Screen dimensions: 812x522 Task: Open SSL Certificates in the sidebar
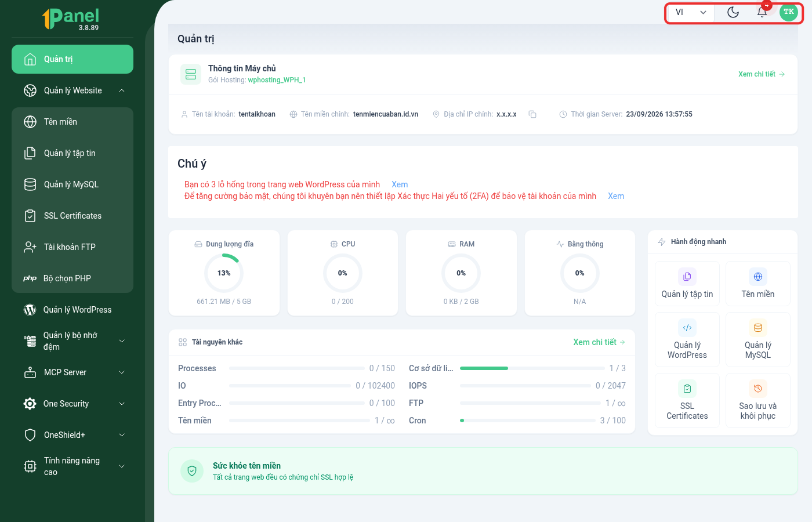(72, 216)
